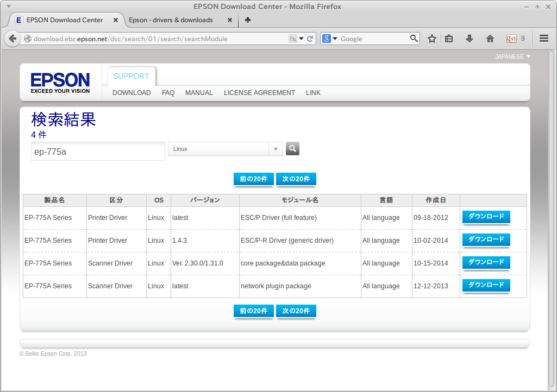This screenshot has height=392, width=557.
Task: Download the core package&data package
Action: click(486, 262)
